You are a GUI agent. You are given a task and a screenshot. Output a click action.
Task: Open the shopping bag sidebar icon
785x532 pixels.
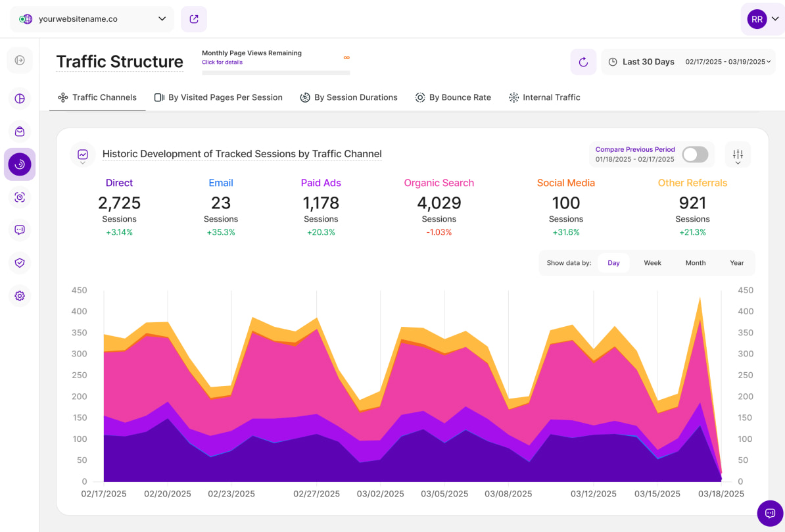pos(20,132)
